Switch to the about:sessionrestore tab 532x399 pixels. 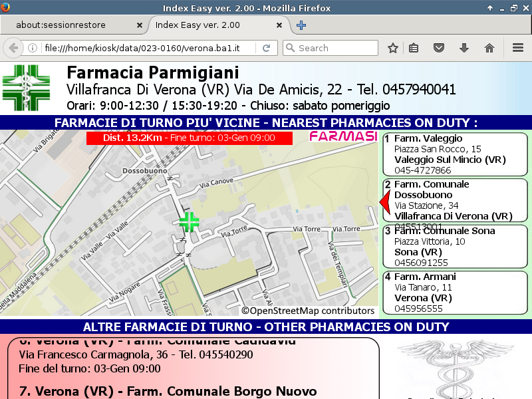70,25
